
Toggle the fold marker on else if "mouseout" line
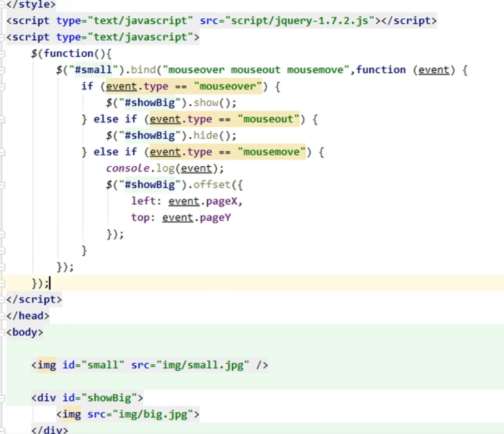(2, 119)
